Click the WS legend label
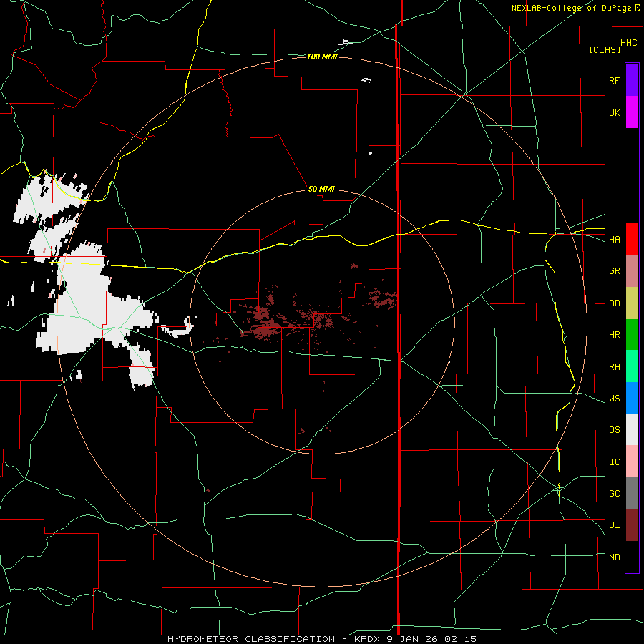Image resolution: width=644 pixels, height=644 pixels. 614,399
